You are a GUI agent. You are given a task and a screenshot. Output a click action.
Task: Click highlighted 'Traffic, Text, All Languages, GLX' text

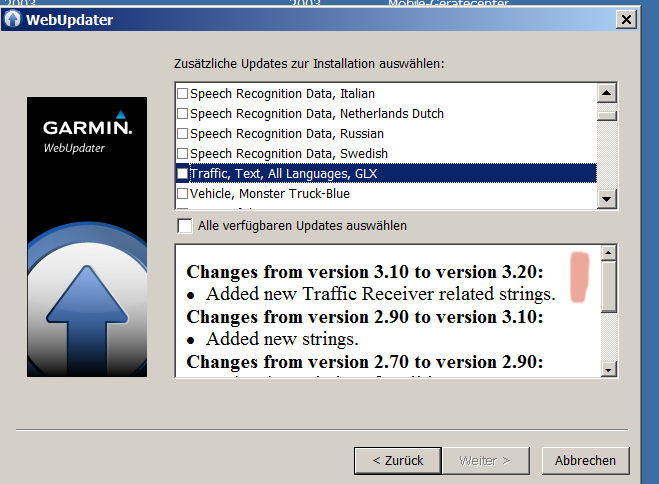pos(284,174)
